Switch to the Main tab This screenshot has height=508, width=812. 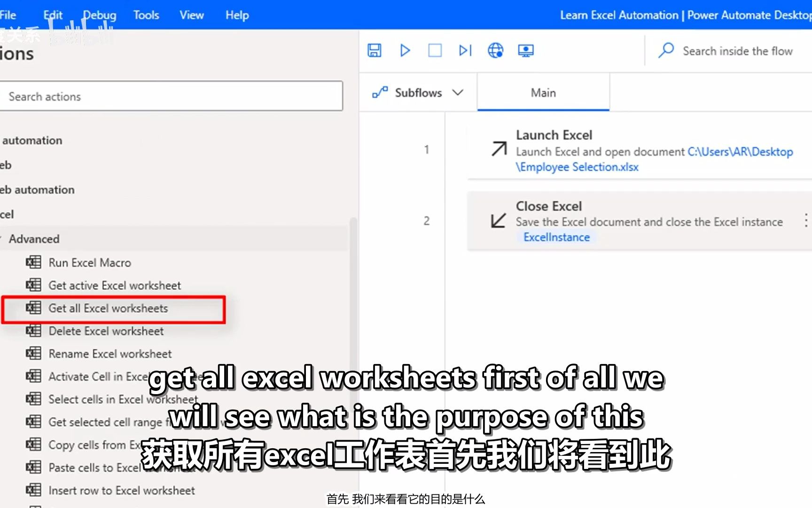click(543, 92)
